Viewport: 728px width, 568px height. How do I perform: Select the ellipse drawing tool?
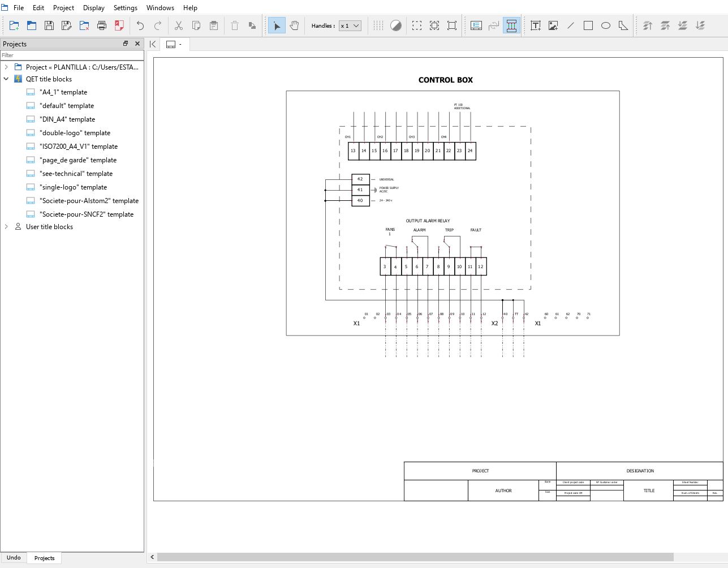point(606,25)
